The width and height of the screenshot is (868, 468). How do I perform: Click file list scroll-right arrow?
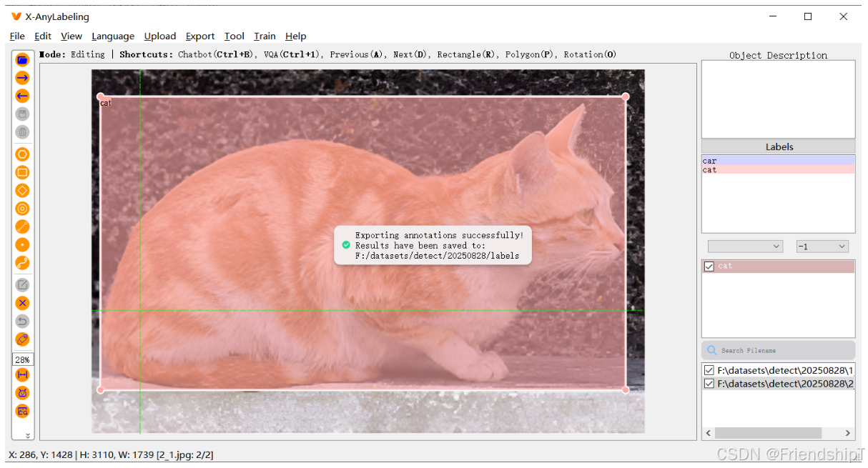[848, 433]
